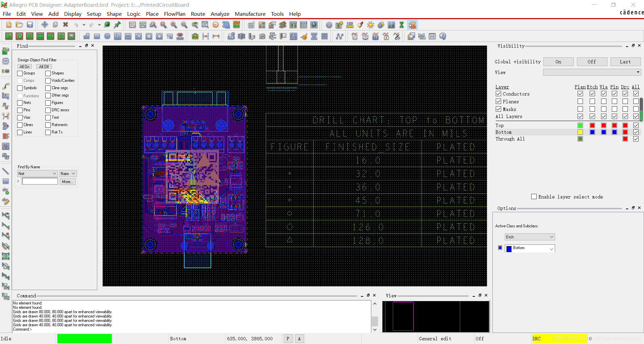
Task: Click the All On find filter button
Action: (24, 67)
